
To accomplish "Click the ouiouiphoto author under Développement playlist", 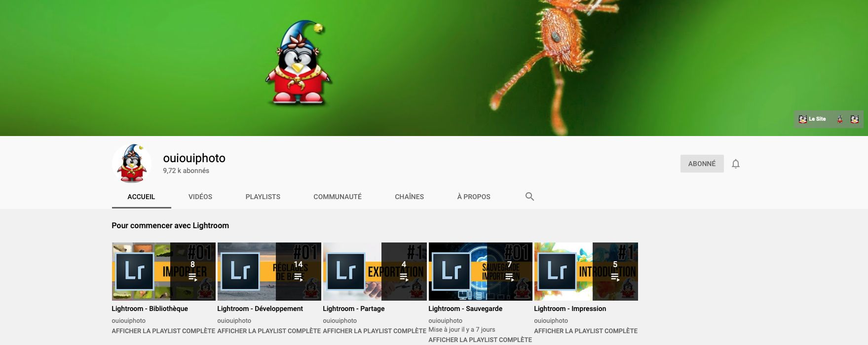I will [x=234, y=320].
